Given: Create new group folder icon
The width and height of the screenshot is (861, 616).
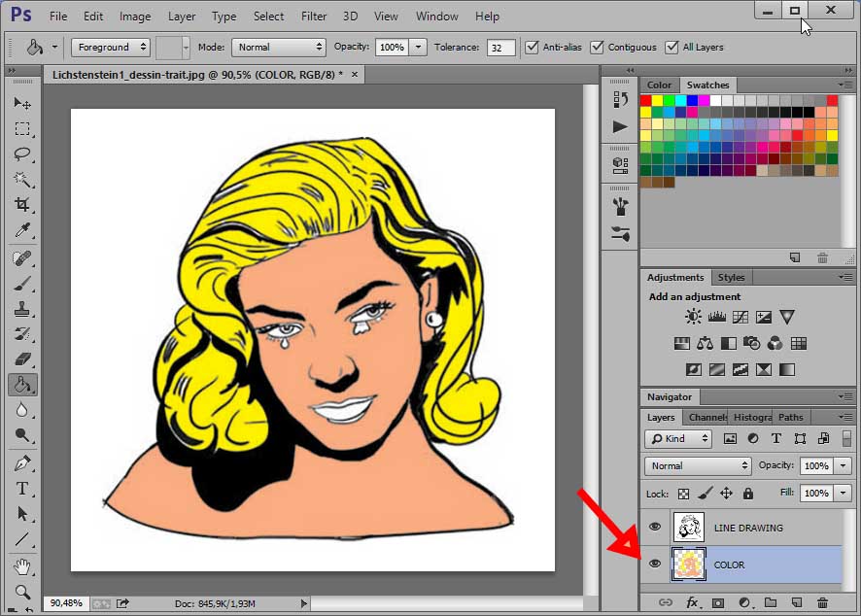Looking at the screenshot, I should (771, 602).
